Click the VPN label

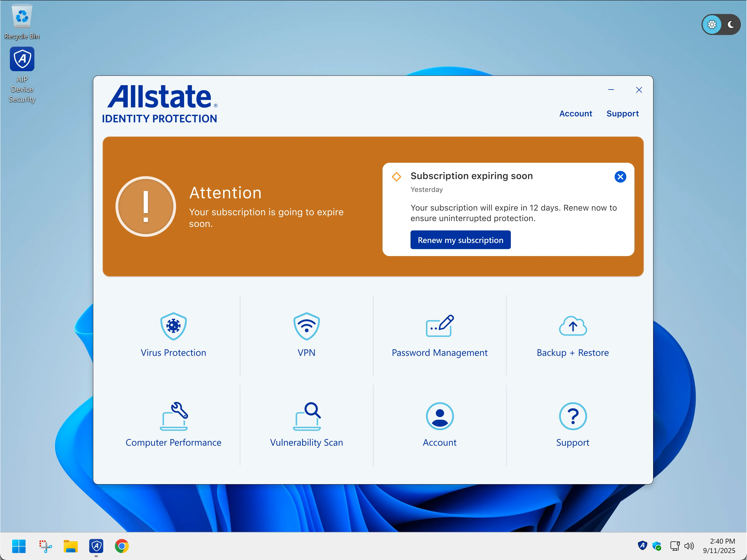click(x=306, y=353)
